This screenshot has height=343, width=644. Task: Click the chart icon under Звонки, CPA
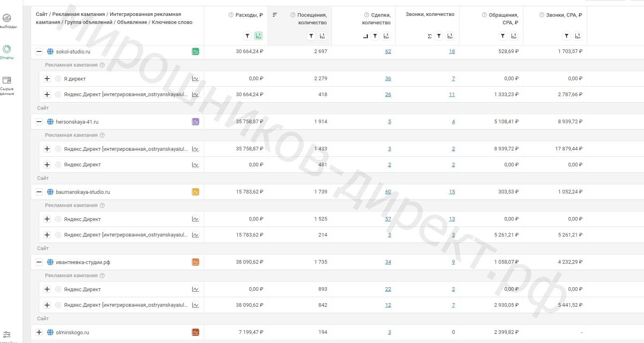pyautogui.click(x=577, y=36)
